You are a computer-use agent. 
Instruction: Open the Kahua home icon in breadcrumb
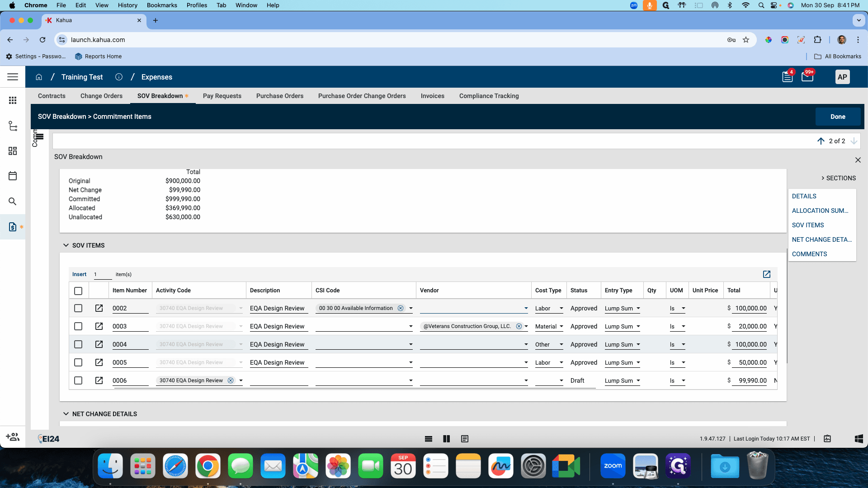click(x=39, y=77)
